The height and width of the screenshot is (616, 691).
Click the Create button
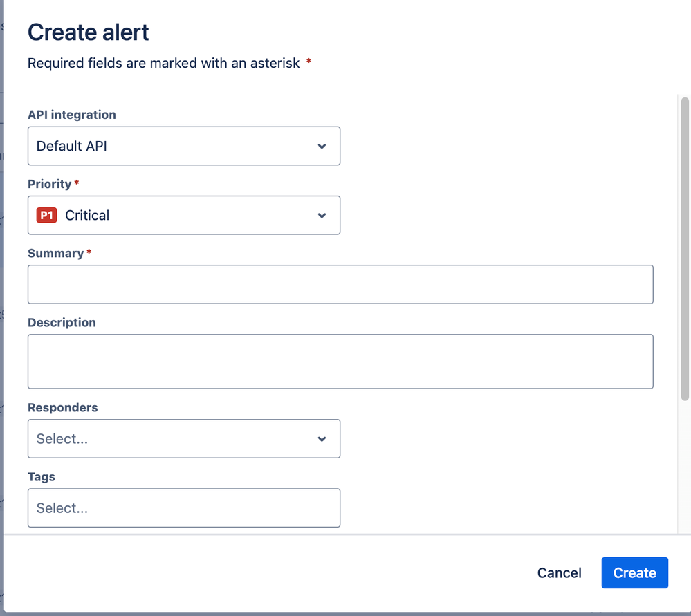coord(634,572)
